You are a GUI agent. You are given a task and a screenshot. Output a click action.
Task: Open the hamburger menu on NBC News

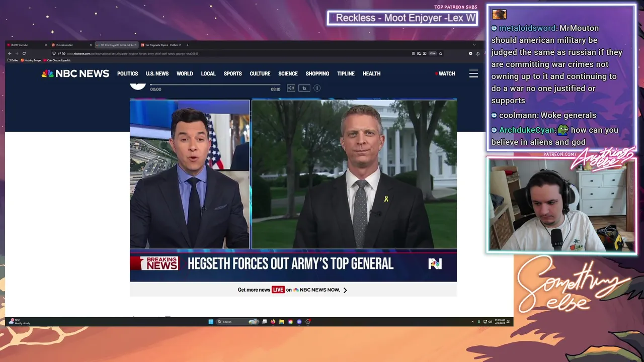point(473,73)
